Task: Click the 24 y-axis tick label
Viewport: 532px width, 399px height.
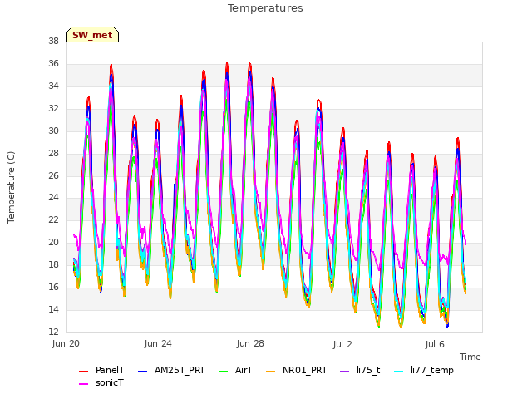Action: click(53, 198)
